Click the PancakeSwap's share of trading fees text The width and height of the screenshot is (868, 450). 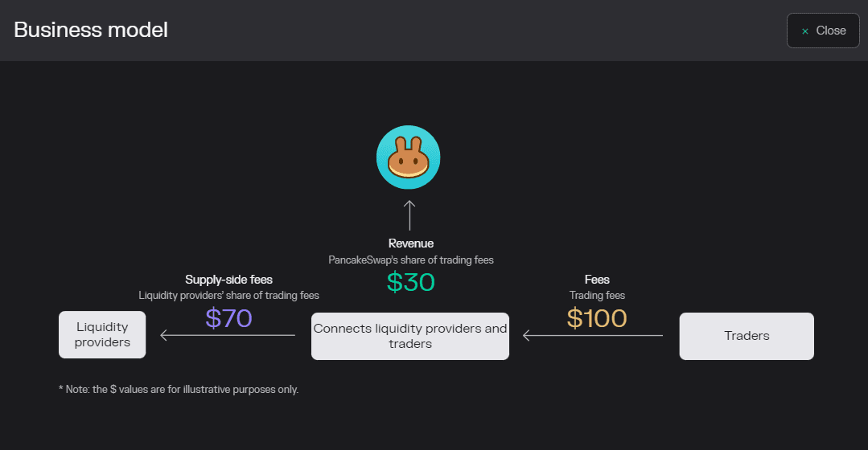pos(411,260)
